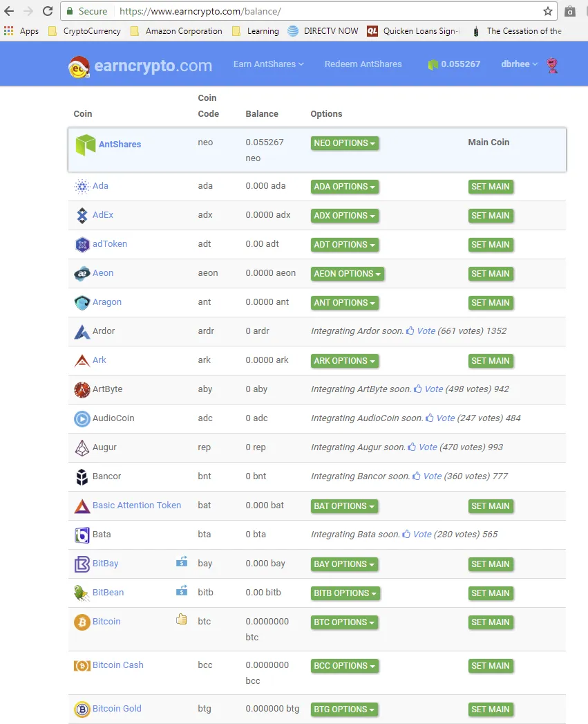Open the Earn AntShares menu
Image resolution: width=588 pixels, height=724 pixels.
(268, 64)
